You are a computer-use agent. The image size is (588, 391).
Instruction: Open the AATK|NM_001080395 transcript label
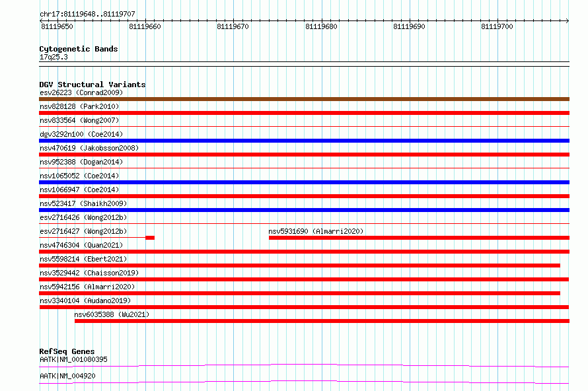[x=73, y=359]
